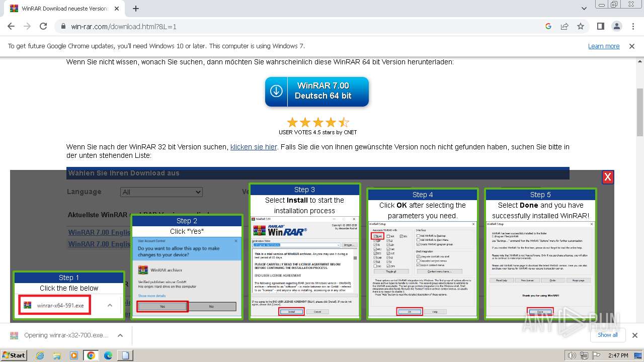644x362 pixels.
Task: Click the winrar-x32-700.exe download item
Action: (x=59, y=335)
